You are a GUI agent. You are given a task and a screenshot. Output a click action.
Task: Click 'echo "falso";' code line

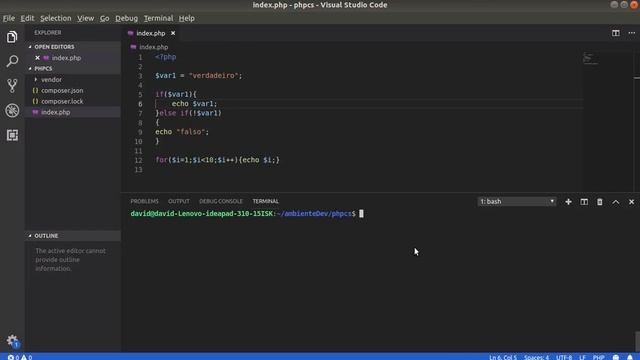182,132
